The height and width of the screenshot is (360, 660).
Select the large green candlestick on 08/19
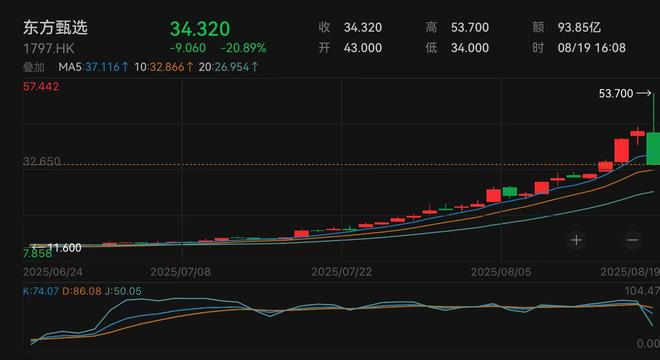coord(653,149)
